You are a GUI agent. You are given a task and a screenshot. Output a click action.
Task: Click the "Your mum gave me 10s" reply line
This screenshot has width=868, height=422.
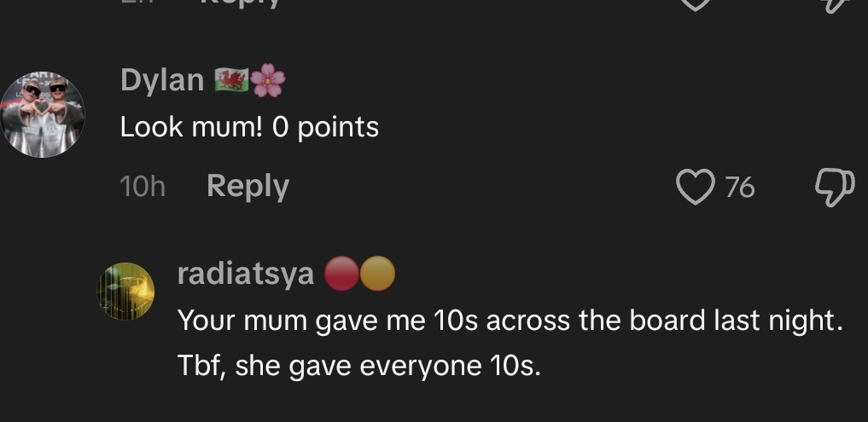coord(509,321)
